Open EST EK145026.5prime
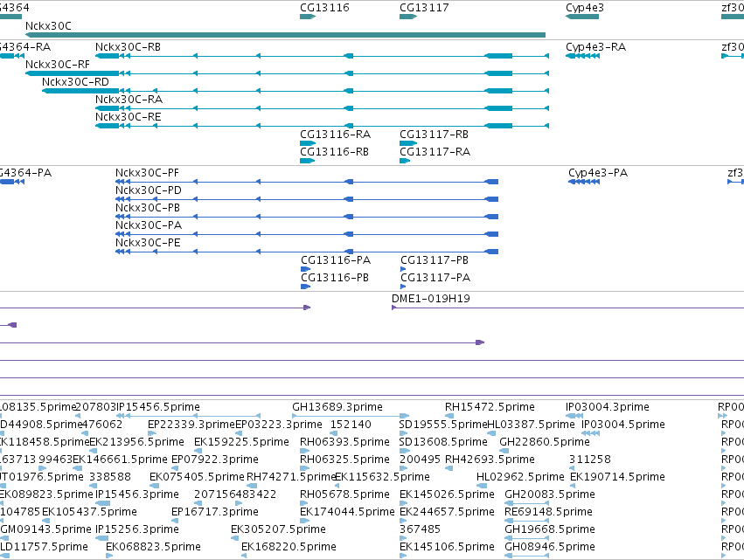Viewport: 744px width, 560px height. pyautogui.click(x=447, y=495)
